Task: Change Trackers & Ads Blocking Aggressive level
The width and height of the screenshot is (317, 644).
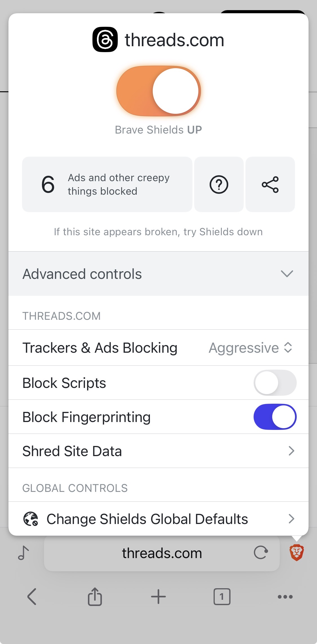Action: point(250,348)
